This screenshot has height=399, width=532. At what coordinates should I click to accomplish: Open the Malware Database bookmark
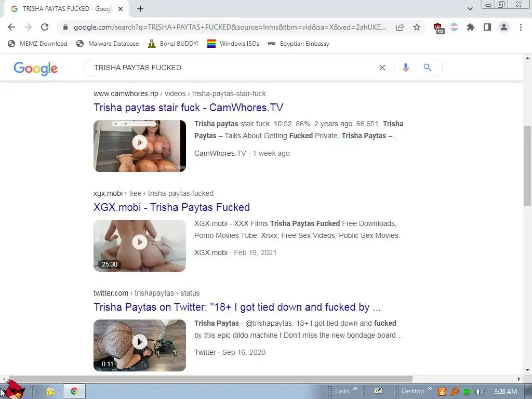[x=108, y=44]
